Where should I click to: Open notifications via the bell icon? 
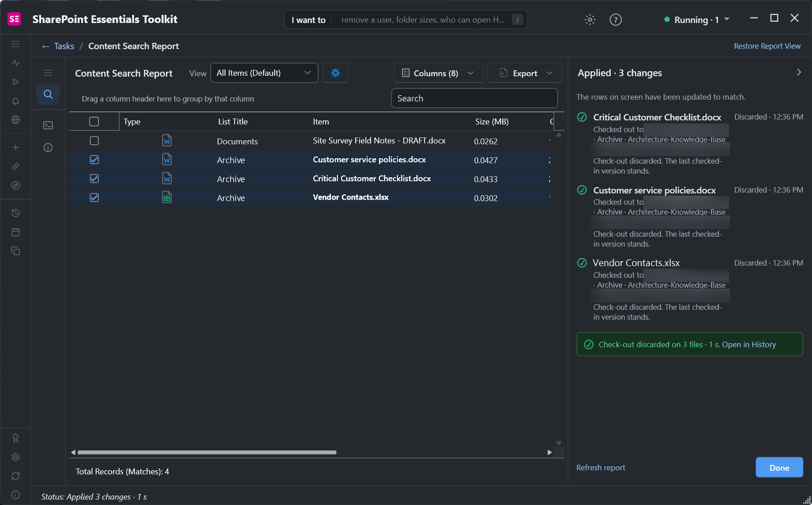coord(16,101)
